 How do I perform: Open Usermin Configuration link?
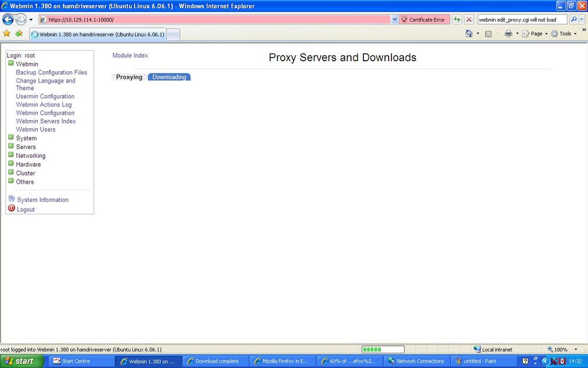pos(45,97)
